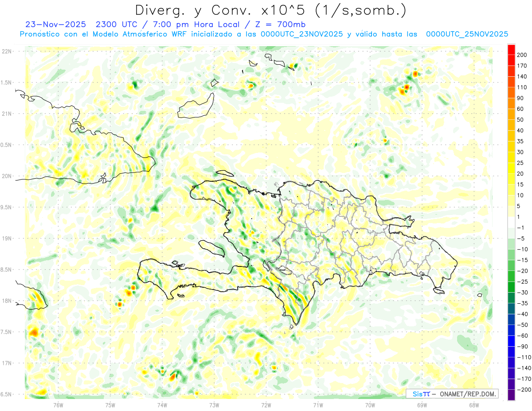The image size is (532, 411).
Task: Click the '18N' latitude label
Action: (x=7, y=301)
